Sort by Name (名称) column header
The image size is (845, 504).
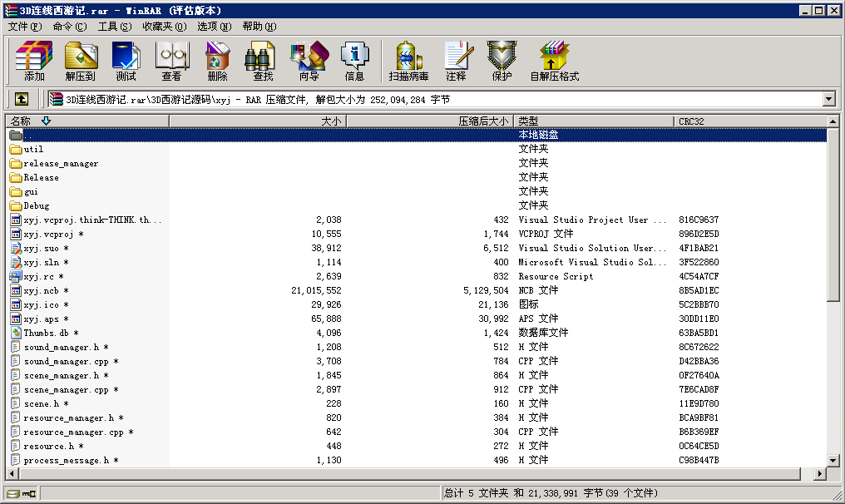pos(83,121)
